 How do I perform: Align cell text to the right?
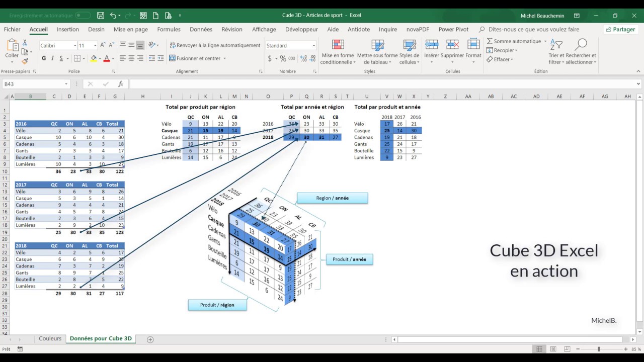pos(140,58)
